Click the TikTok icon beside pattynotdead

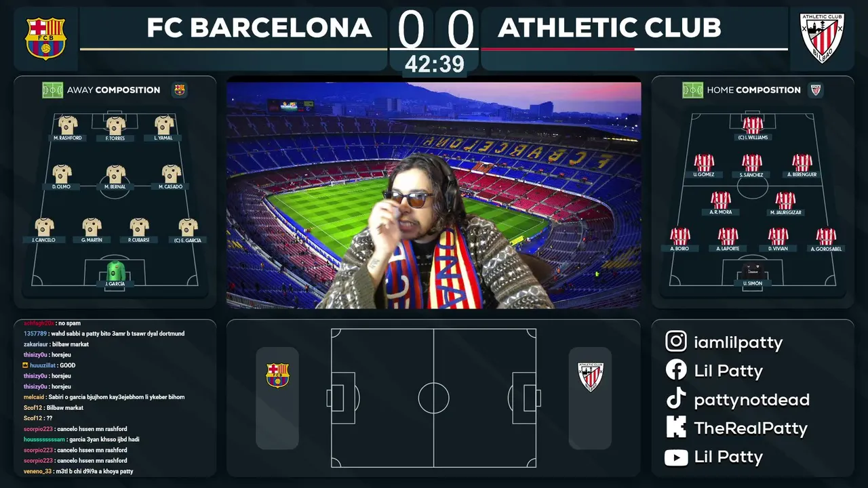pyautogui.click(x=676, y=399)
